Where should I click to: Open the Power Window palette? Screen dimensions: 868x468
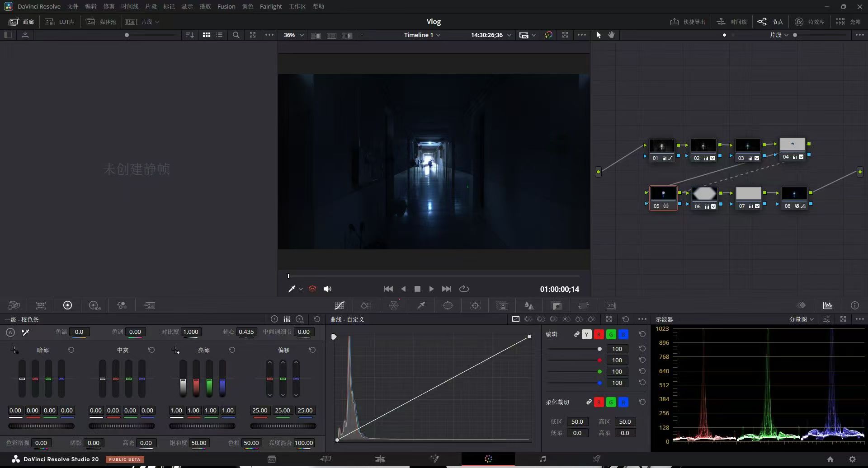click(448, 305)
